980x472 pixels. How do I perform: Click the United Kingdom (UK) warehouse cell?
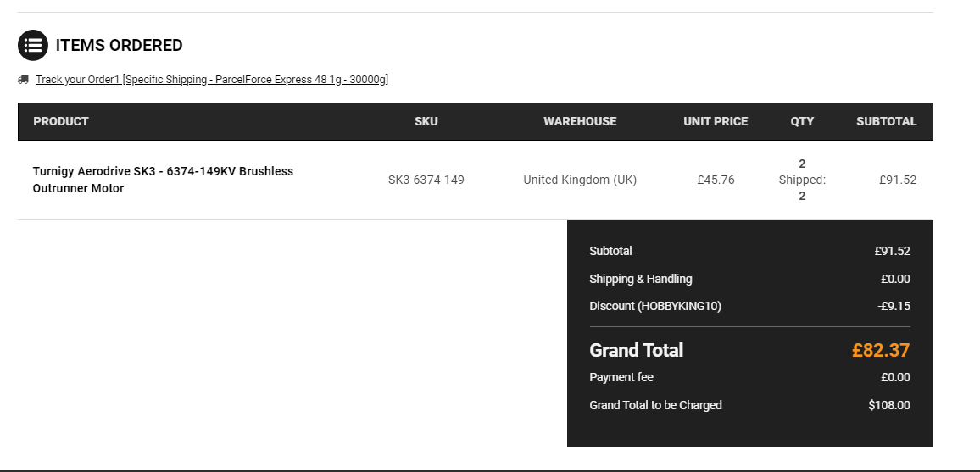(x=580, y=180)
